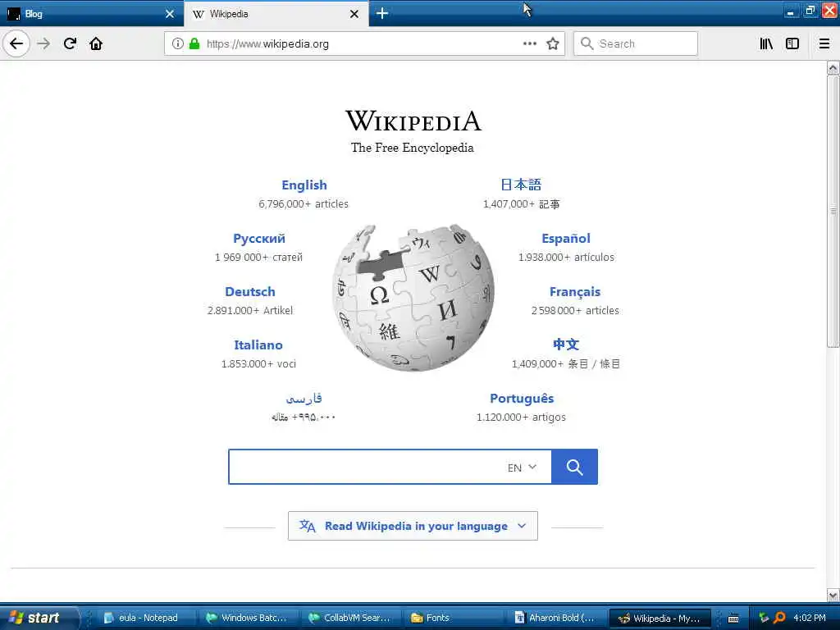Switch to CollabVM Search taskbar item
840x630 pixels.
pyautogui.click(x=349, y=618)
